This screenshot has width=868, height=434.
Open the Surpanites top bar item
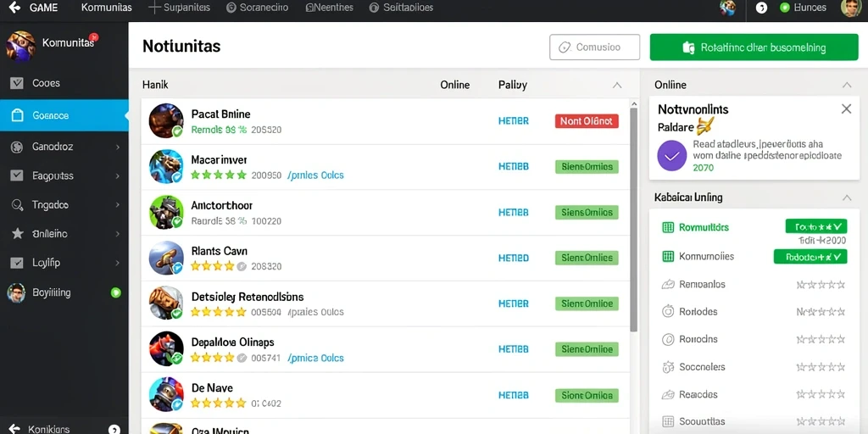(180, 8)
